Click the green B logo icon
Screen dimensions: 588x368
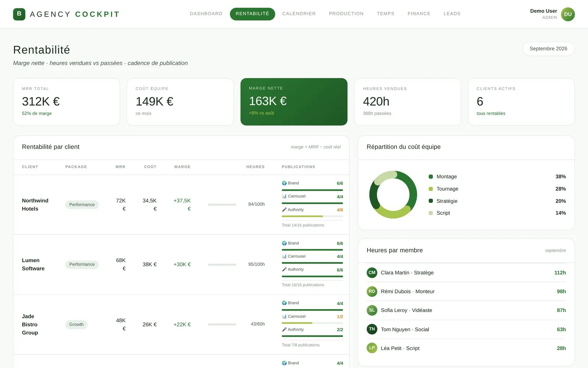tap(19, 14)
